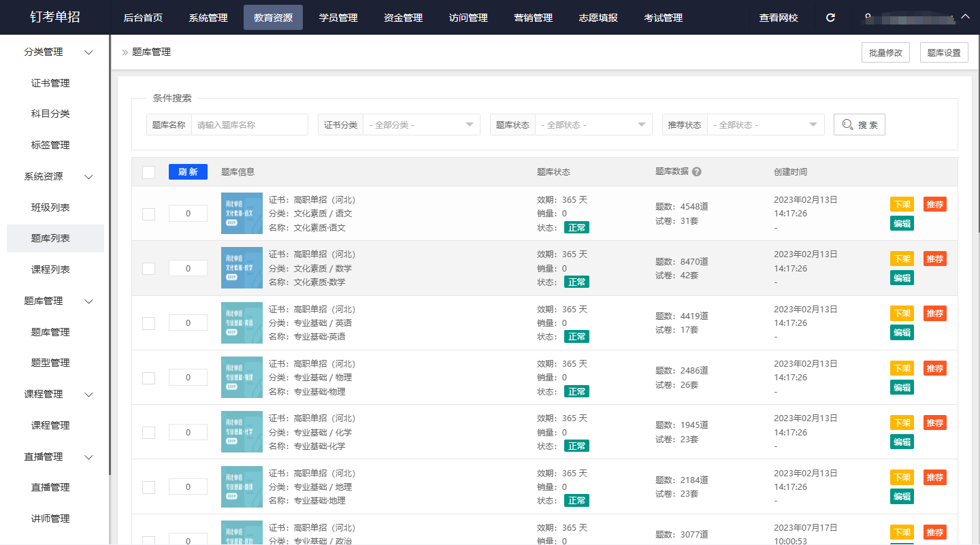Open 课程列表 in the sidebar
Viewport: 980px width, 545px height.
click(50, 269)
